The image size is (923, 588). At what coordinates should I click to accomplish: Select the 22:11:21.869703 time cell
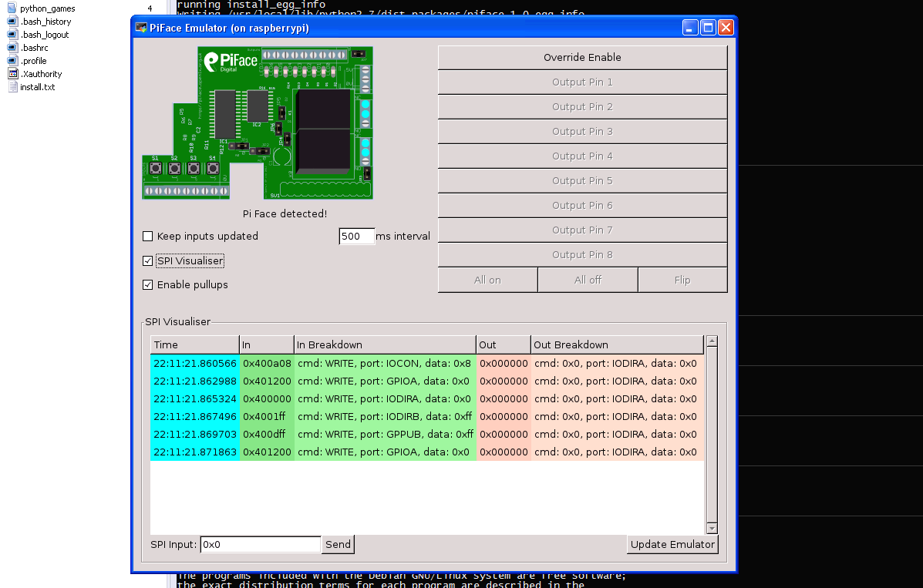click(195, 435)
